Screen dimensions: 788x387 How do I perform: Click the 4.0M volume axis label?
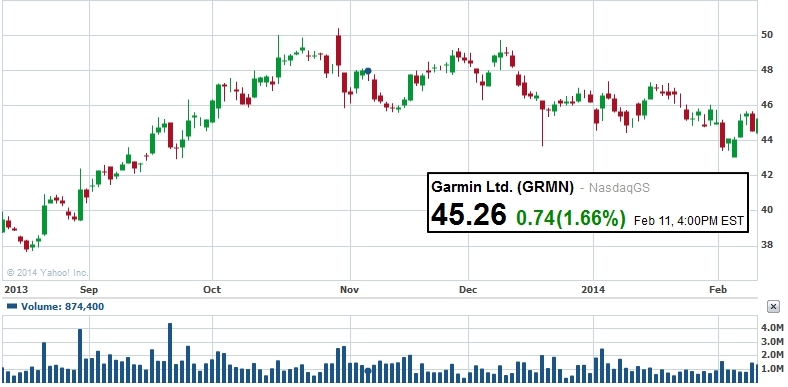(772, 328)
